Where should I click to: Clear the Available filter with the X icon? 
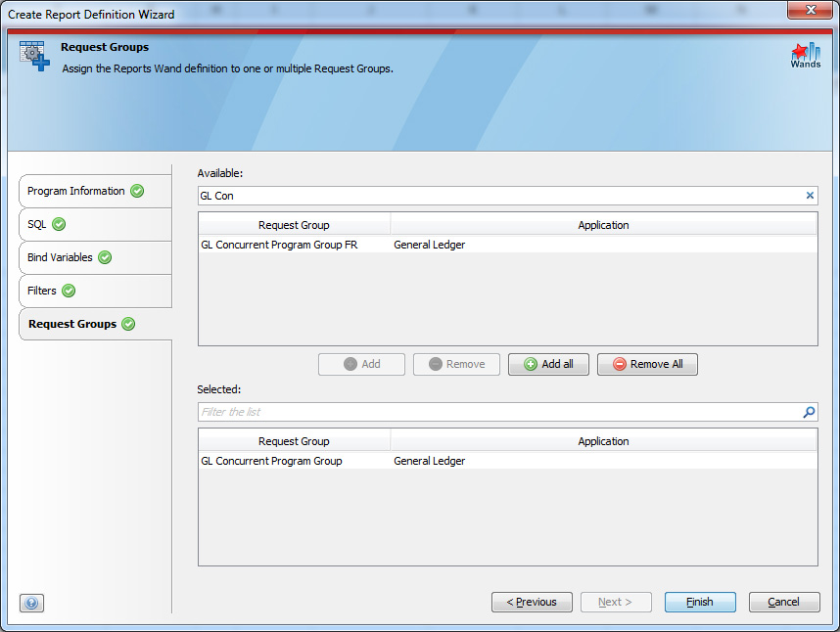point(810,196)
